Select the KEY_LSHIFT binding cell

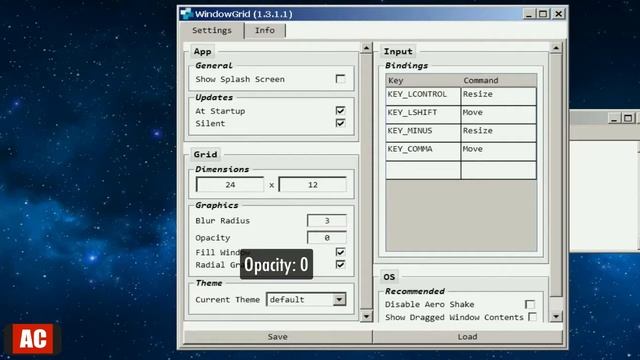[x=423, y=115]
